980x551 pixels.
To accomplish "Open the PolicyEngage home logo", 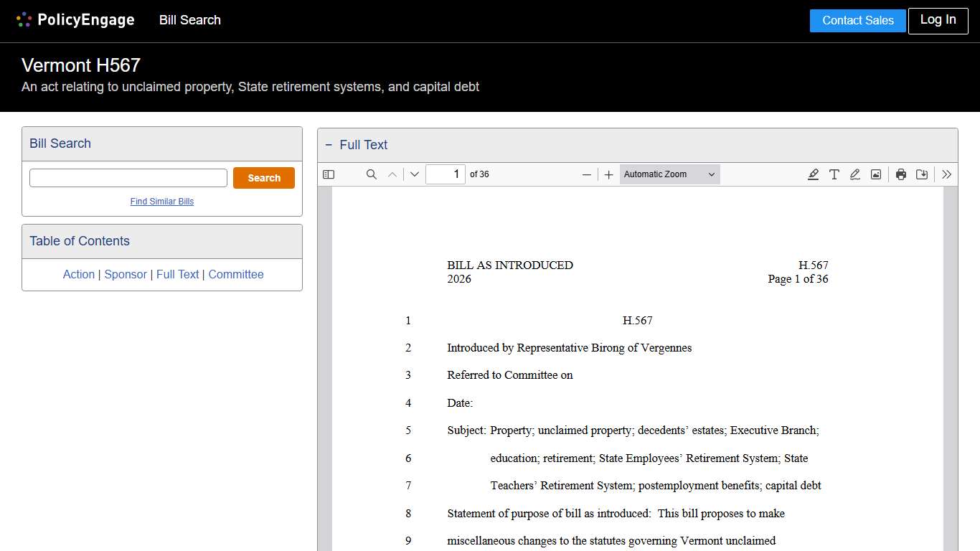I will 75,20.
